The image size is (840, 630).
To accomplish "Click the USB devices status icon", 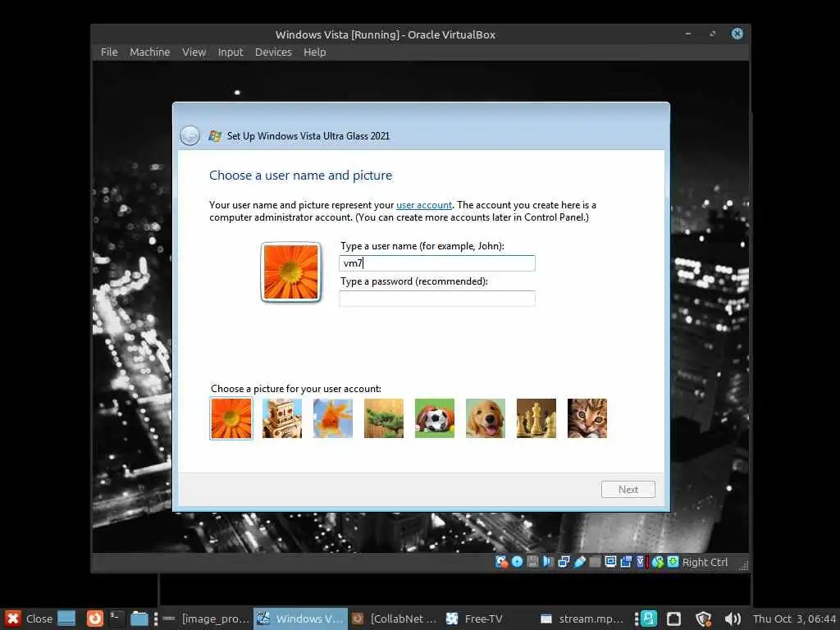I will click(580, 562).
